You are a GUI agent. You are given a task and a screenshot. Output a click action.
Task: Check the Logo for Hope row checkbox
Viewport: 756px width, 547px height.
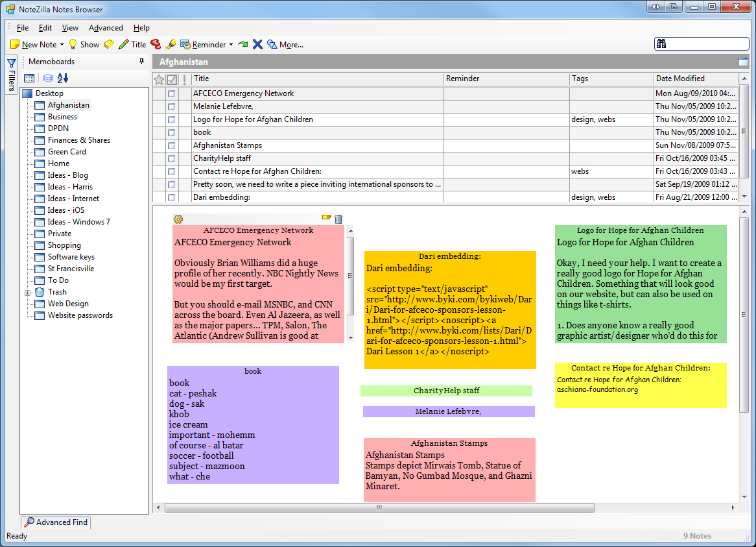click(171, 119)
